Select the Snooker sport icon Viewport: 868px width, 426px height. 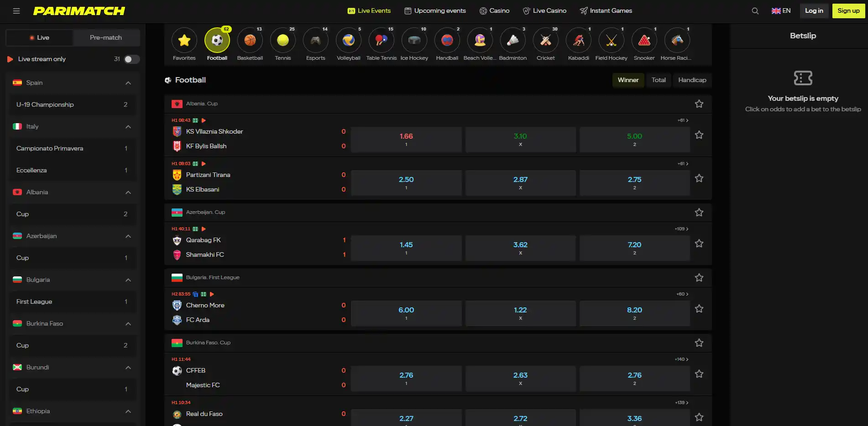[x=644, y=40]
